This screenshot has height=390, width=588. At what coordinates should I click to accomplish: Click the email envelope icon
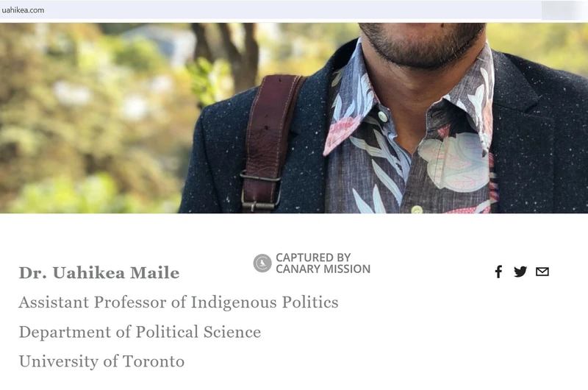(x=542, y=272)
